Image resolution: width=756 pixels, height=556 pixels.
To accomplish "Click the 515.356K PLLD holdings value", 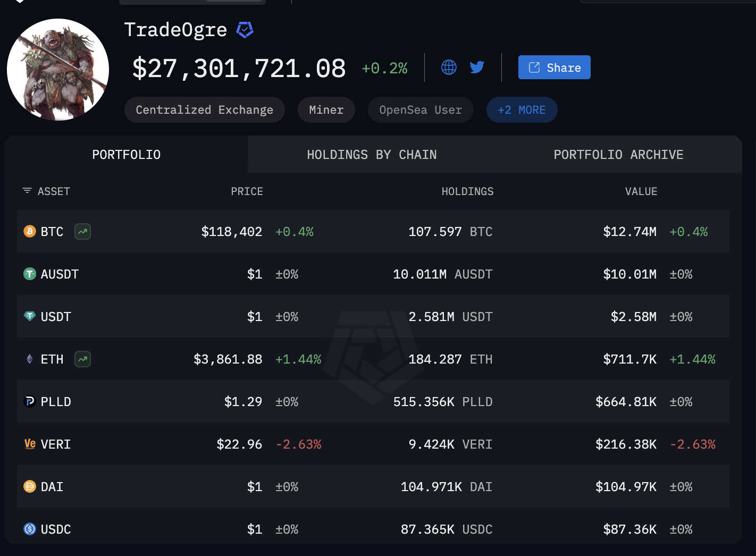I will coord(443,402).
